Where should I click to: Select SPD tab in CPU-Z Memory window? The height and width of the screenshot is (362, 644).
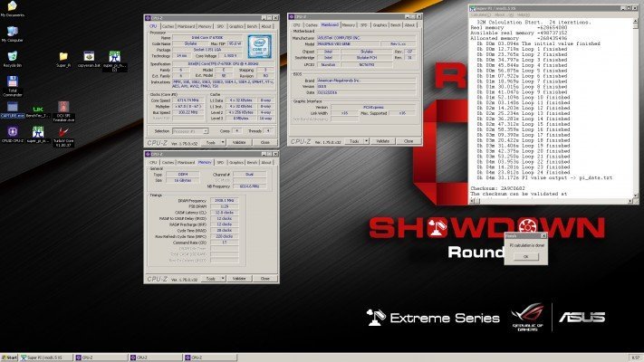(220, 162)
